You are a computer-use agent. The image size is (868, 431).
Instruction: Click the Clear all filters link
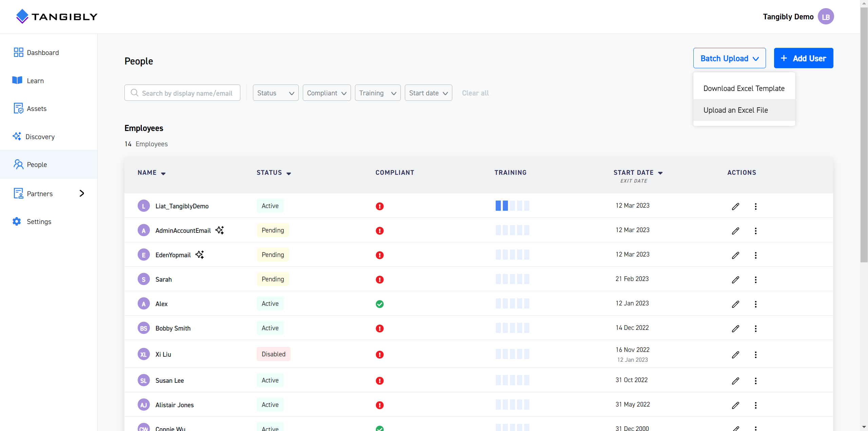coord(475,93)
